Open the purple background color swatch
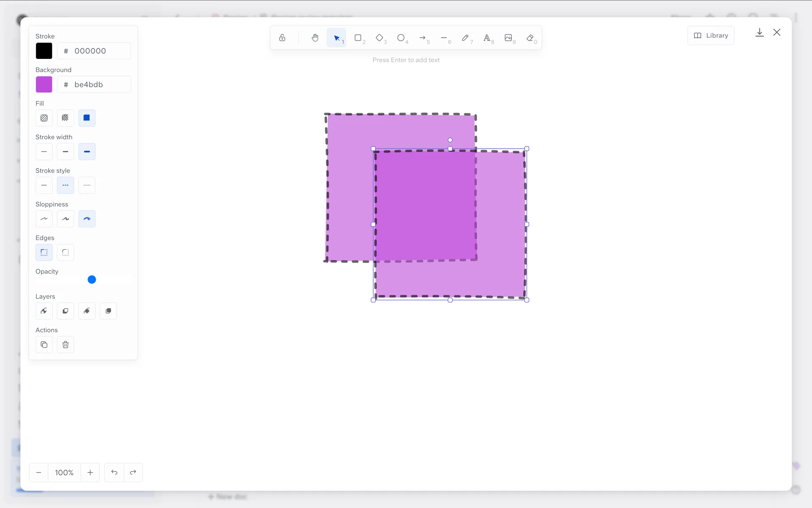812x508 pixels. click(44, 85)
